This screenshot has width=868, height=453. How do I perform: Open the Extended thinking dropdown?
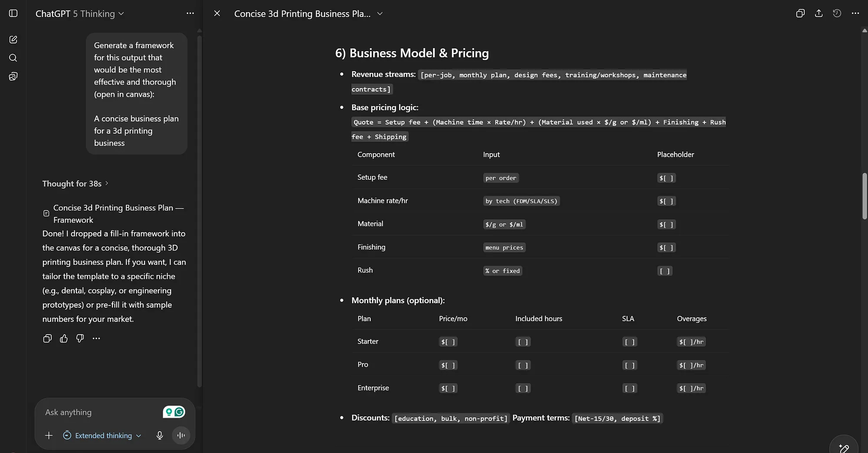point(102,435)
